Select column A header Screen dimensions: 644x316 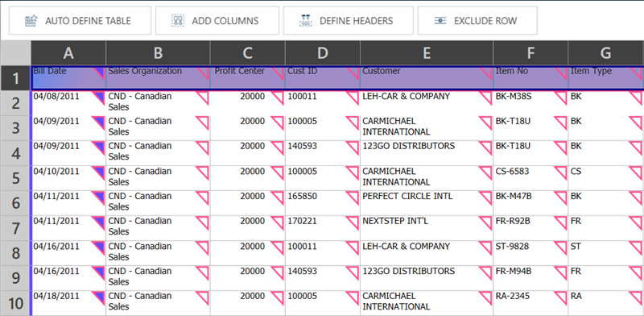tap(68, 52)
